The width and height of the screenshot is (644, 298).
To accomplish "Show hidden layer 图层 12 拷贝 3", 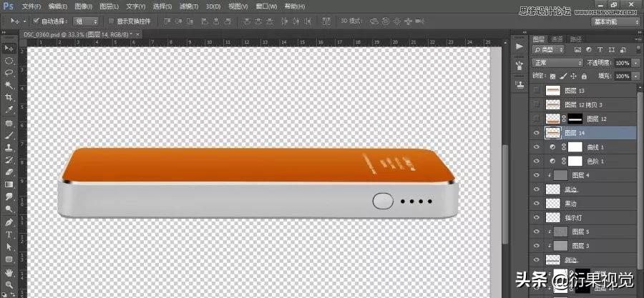I will [536, 104].
